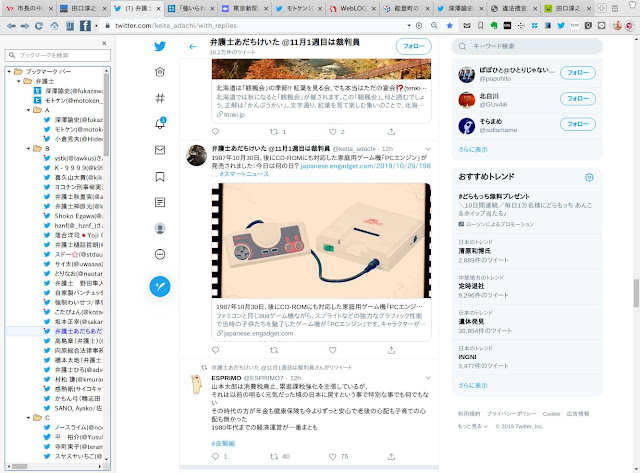This screenshot has height=473, width=640.
Task: Open trend settings gear icon
Action: (589, 177)
